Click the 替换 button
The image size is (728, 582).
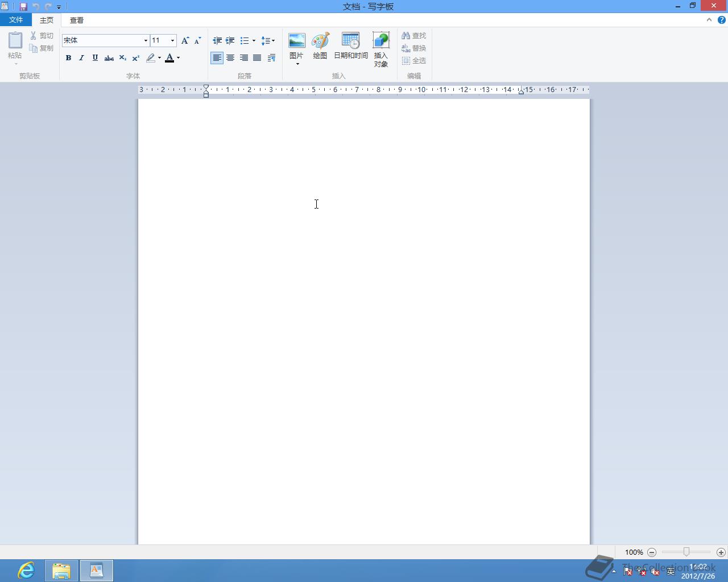[x=414, y=48]
